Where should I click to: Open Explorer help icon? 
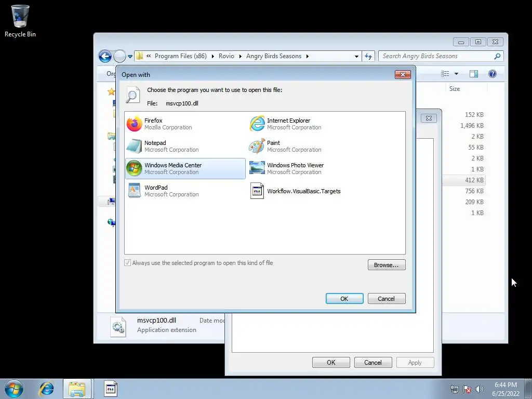coord(493,74)
